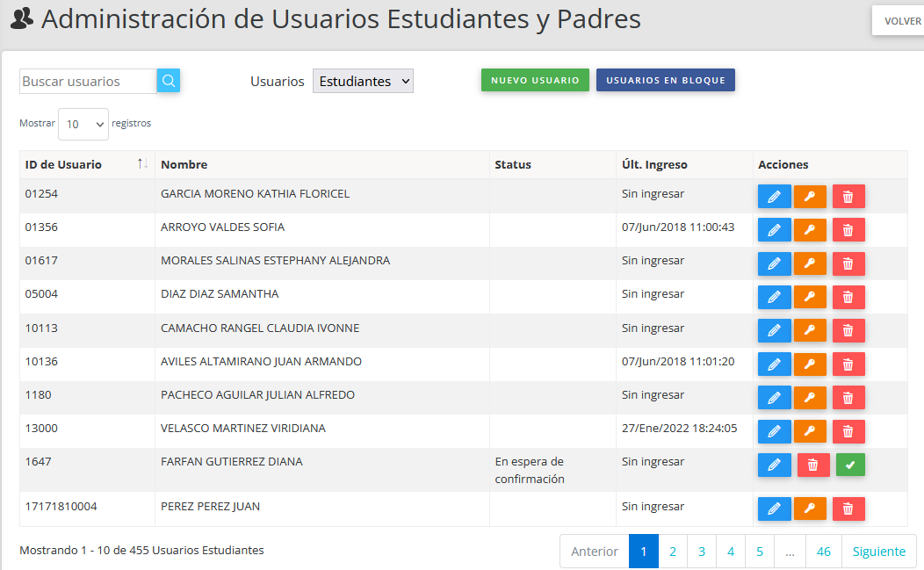
Task: Jump to page 46 of results
Action: pyautogui.click(x=823, y=552)
